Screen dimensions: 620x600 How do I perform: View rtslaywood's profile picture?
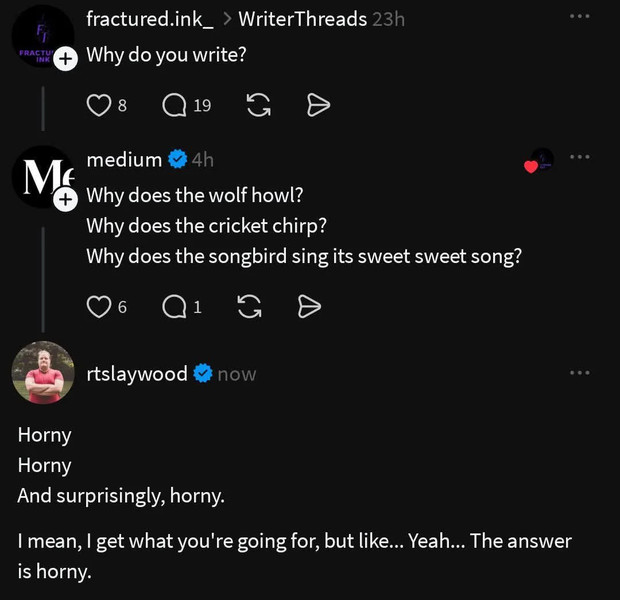coord(43,373)
